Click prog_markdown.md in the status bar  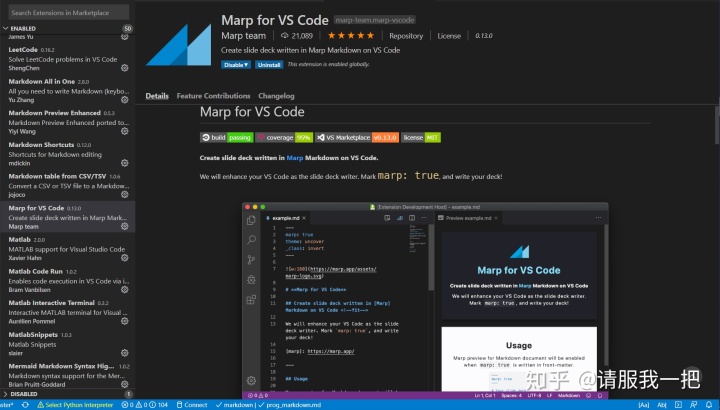pyautogui.click(x=290, y=405)
